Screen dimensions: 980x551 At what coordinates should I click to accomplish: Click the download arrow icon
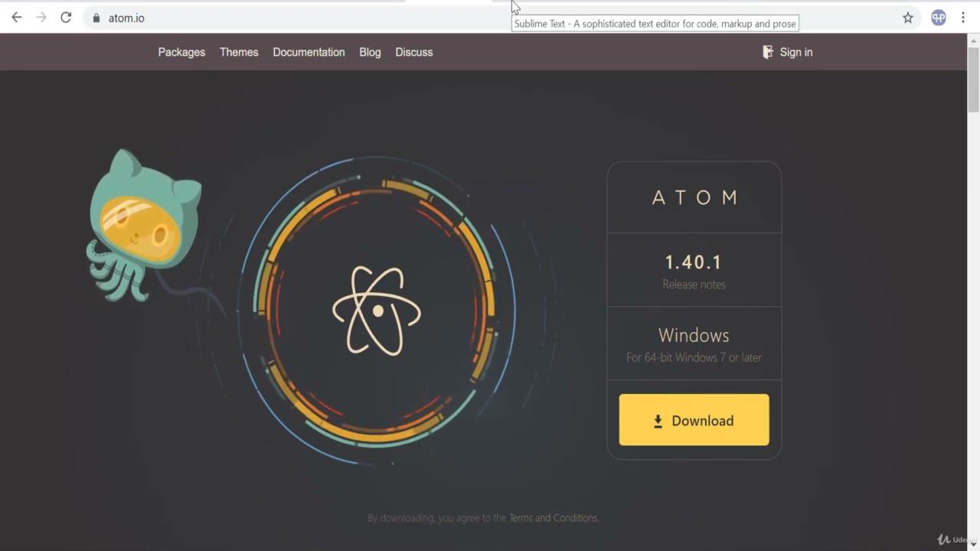pos(658,421)
